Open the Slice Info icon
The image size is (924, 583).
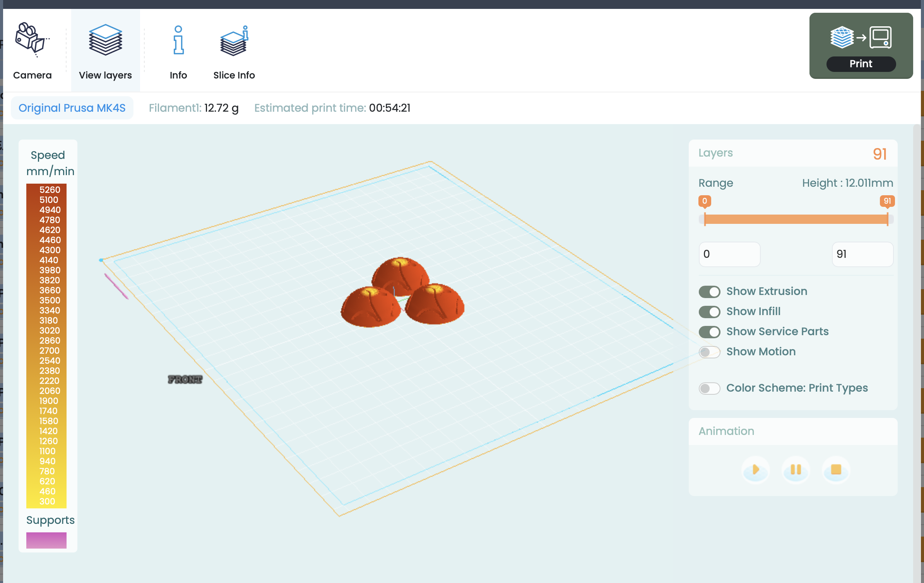coord(234,40)
